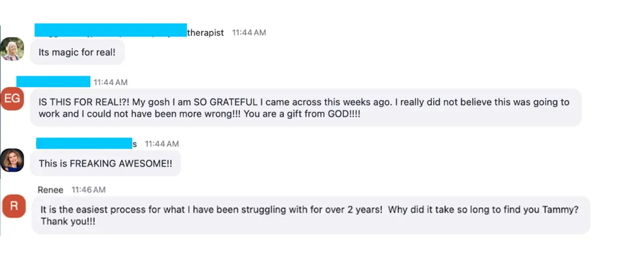Screen dimensions: 644x256
Task: Click the timestamp above the FREAKING AWESOME message
Action: pyautogui.click(x=162, y=144)
